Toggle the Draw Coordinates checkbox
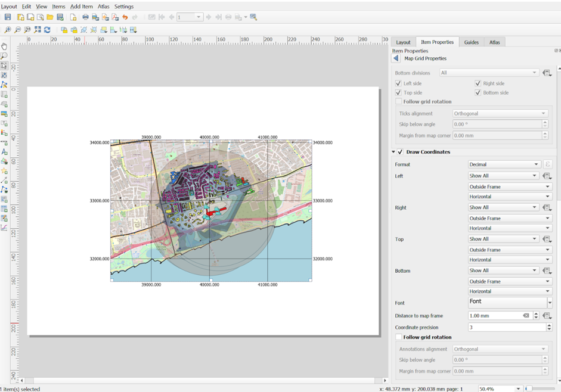 point(401,152)
